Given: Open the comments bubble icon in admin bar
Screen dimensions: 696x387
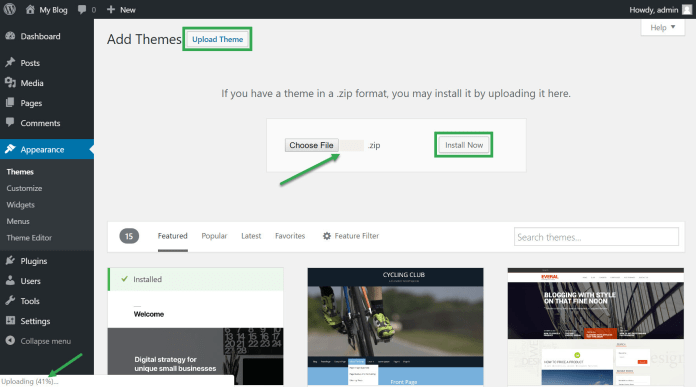Looking at the screenshot, I should [82, 9].
